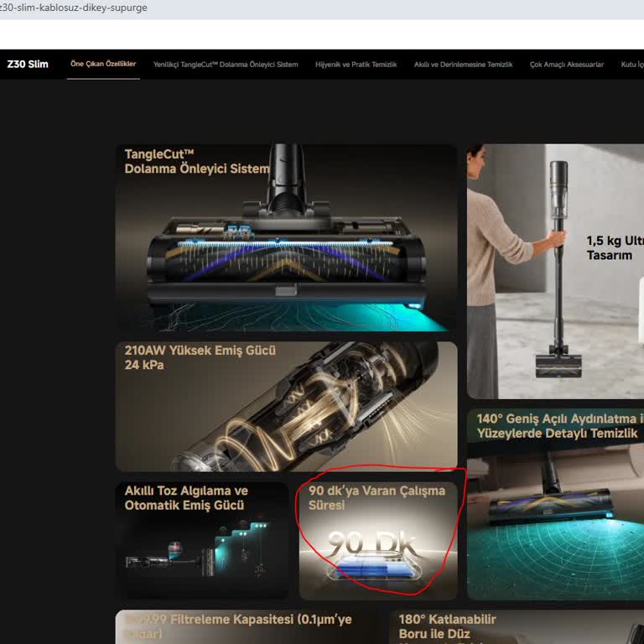The height and width of the screenshot is (644, 644).
Task: Open the Çok Amaçlı Aksesuarlar tab
Action: pos(566,65)
